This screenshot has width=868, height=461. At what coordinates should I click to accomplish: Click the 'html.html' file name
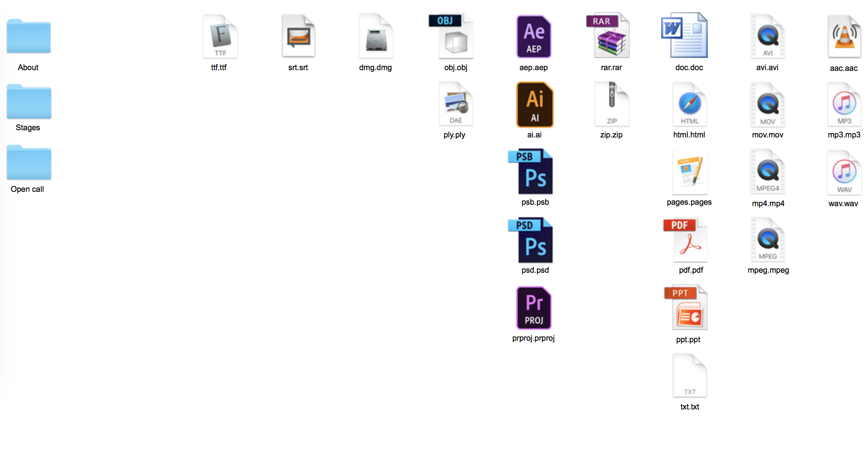(x=689, y=135)
